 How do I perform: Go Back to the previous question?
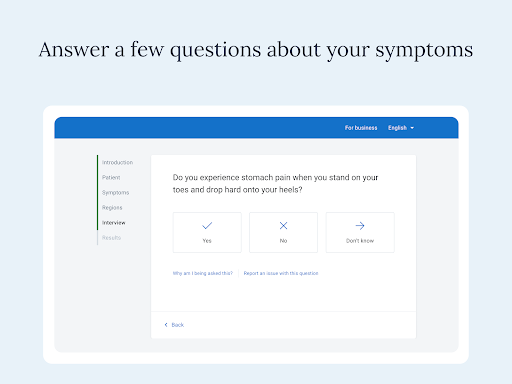pyautogui.click(x=174, y=325)
